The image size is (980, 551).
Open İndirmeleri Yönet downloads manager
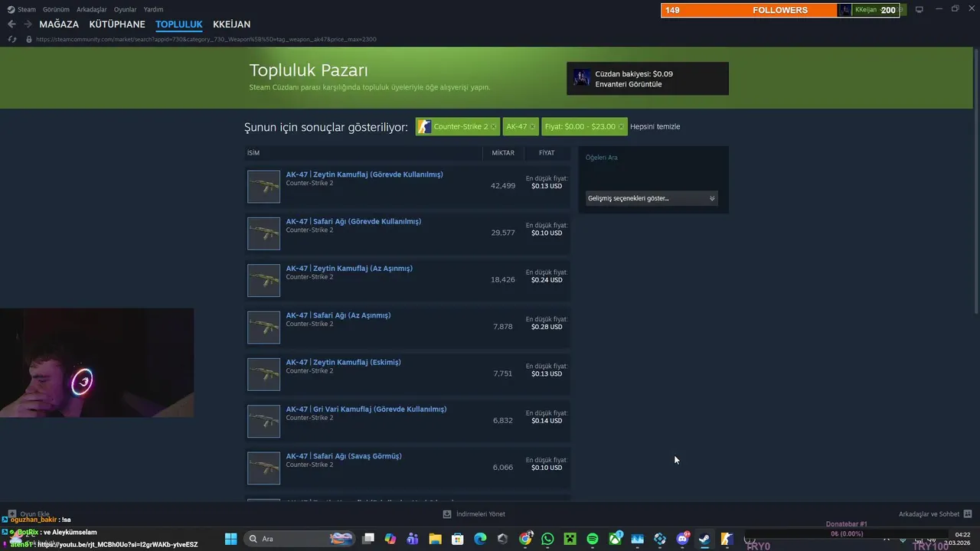(x=475, y=514)
